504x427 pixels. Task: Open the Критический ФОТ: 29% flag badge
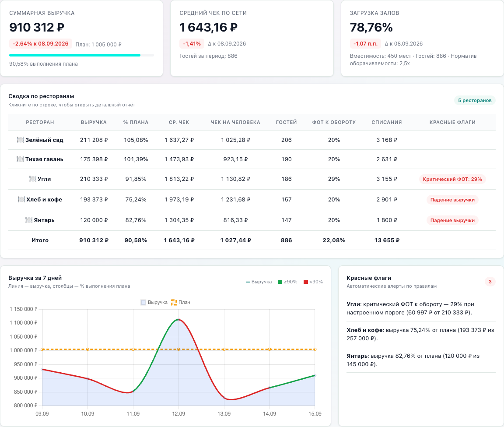[x=452, y=179]
